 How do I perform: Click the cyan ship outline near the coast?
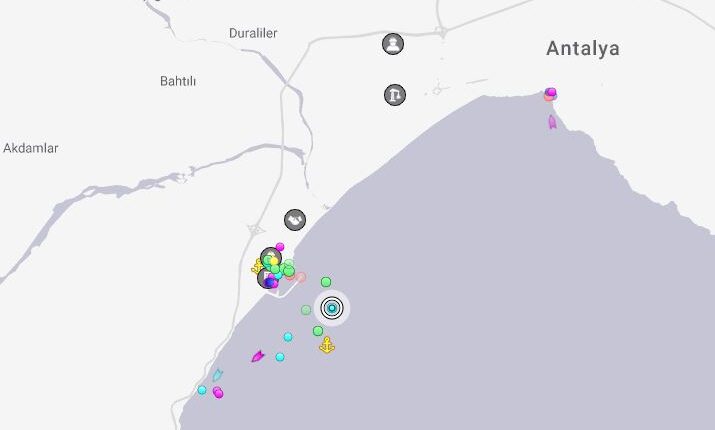pyautogui.click(x=218, y=375)
